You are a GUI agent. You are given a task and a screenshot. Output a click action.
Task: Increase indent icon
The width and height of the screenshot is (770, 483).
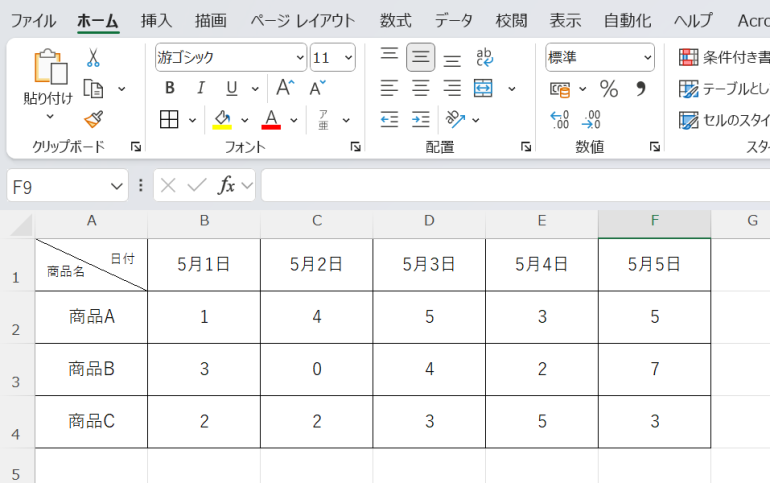pyautogui.click(x=420, y=119)
